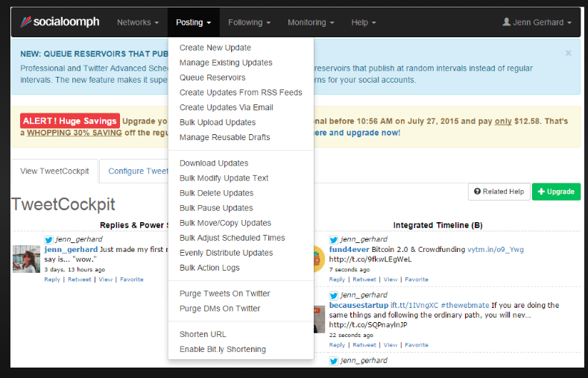The height and width of the screenshot is (378, 588).
Task: Select Bulk Adjust Scheduled Times
Action: click(232, 238)
